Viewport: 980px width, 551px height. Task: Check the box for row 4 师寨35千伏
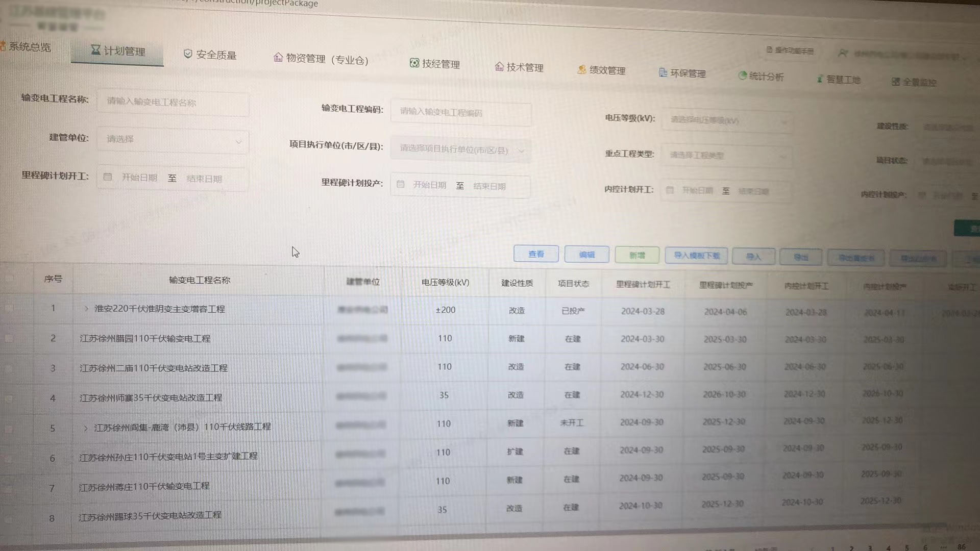pyautogui.click(x=9, y=398)
